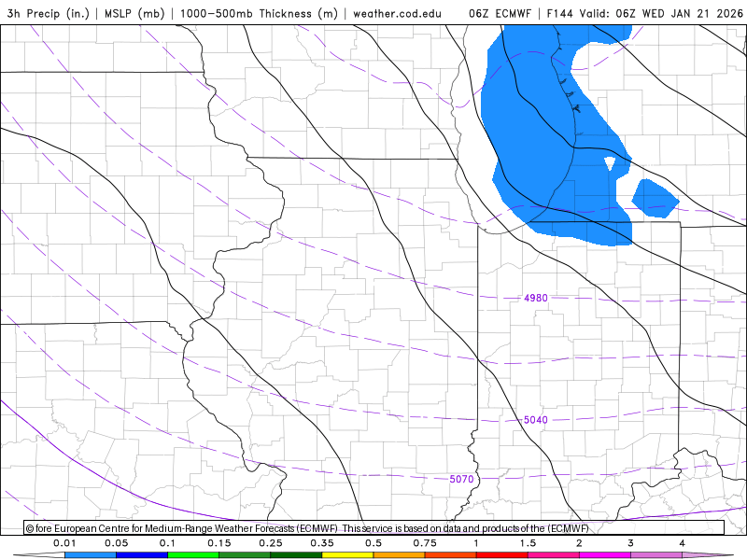
Task: Click the weather.cod.edu site name
Action: point(397,13)
